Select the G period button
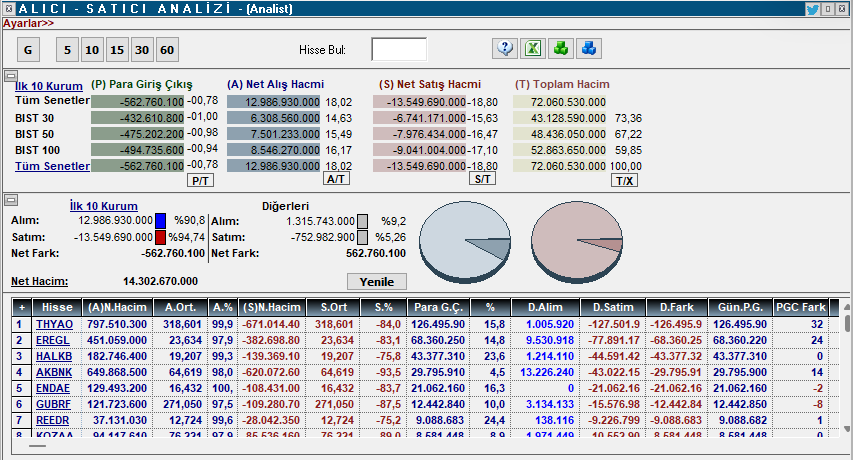This screenshot has width=853, height=460. click(x=28, y=50)
